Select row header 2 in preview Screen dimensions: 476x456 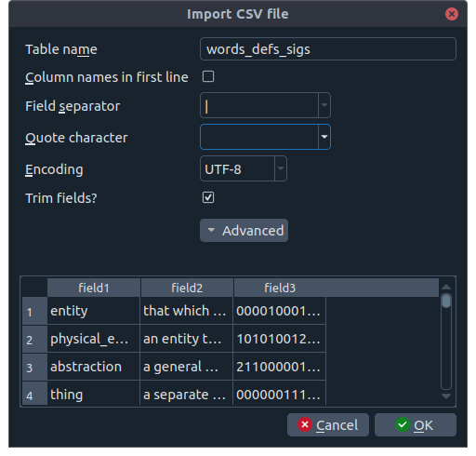coord(34,339)
